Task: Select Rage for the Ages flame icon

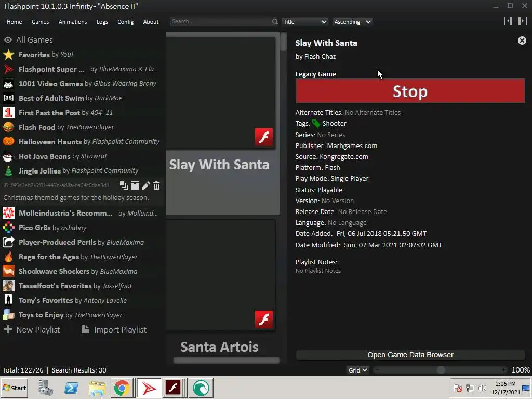Action: [x=8, y=257]
